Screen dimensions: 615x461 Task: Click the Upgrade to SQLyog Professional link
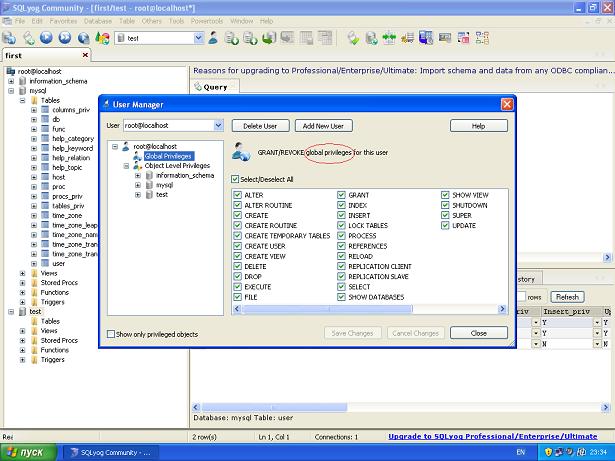click(493, 436)
